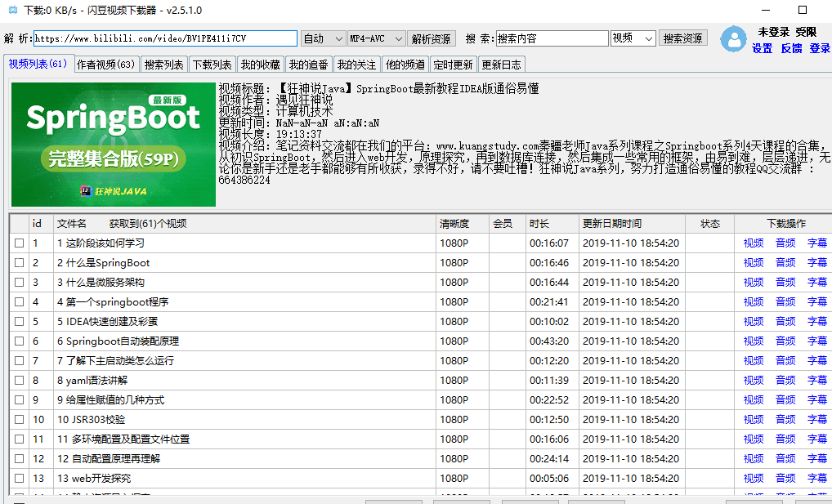The width and height of the screenshot is (832, 504).
Task: Download 视频 for "1 这阶段该如何学习"
Action: (753, 243)
